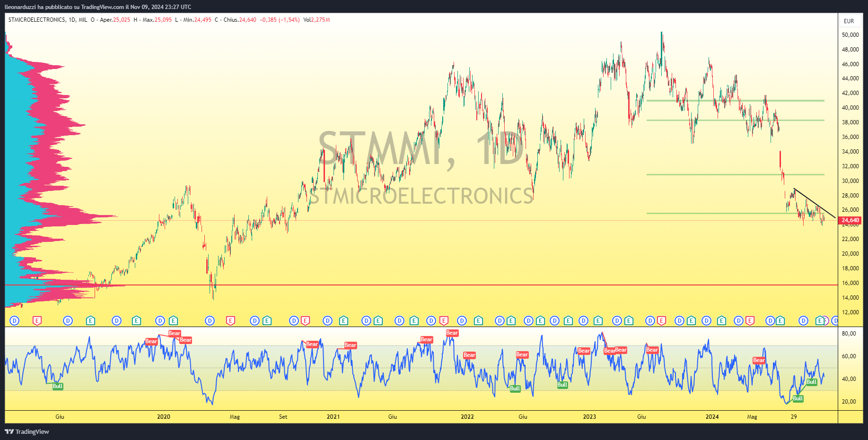Open the dividend marker above the 2021 label
The image size is (868, 440).
click(327, 321)
